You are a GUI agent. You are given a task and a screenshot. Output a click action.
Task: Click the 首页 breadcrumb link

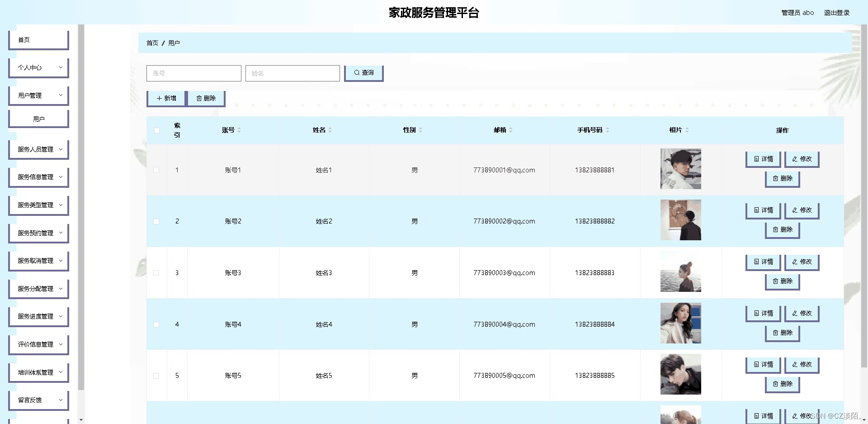(x=152, y=43)
